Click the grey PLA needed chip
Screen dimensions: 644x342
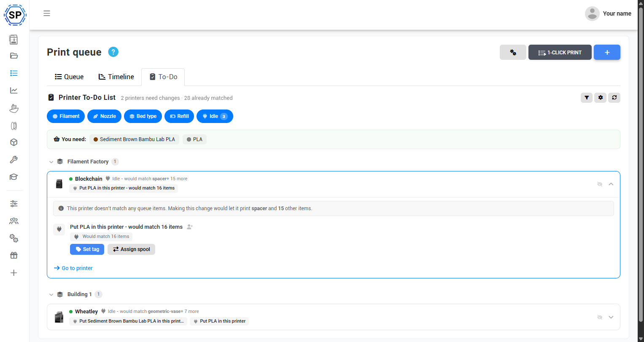(194, 139)
